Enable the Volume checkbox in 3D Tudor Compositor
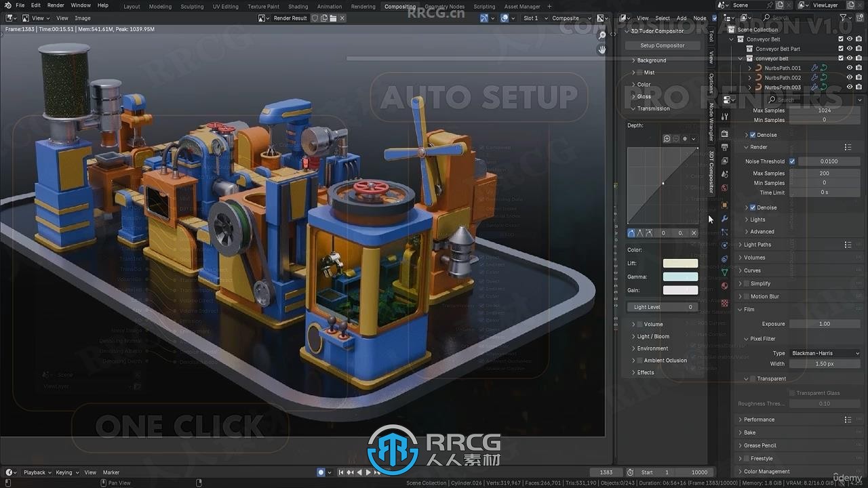 (639, 324)
